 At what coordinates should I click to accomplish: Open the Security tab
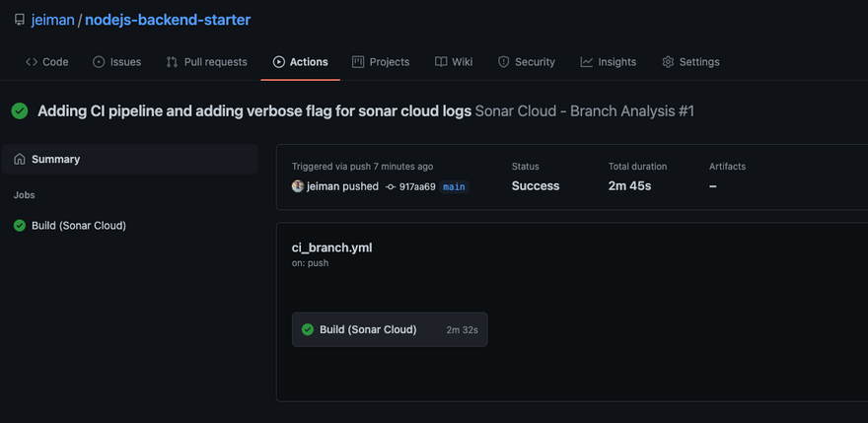click(x=526, y=62)
